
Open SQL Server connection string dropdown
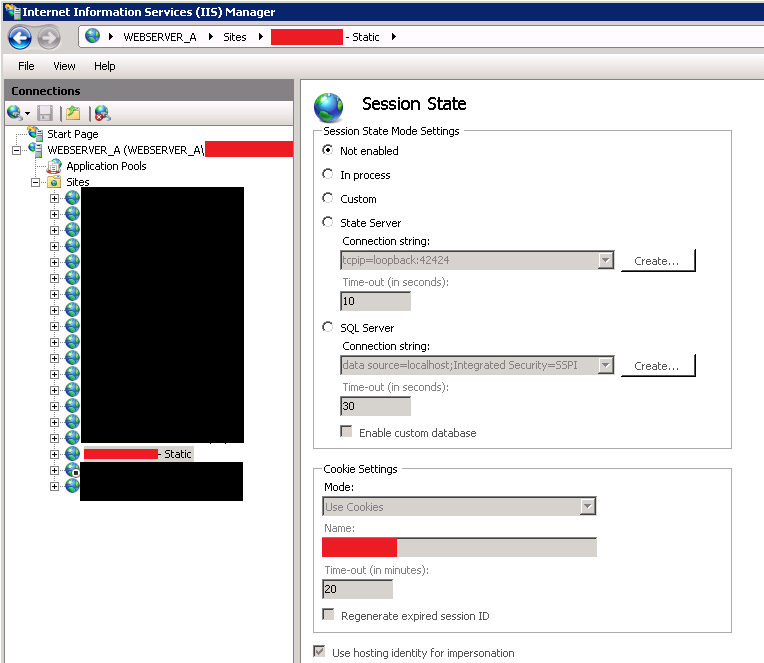pos(606,365)
